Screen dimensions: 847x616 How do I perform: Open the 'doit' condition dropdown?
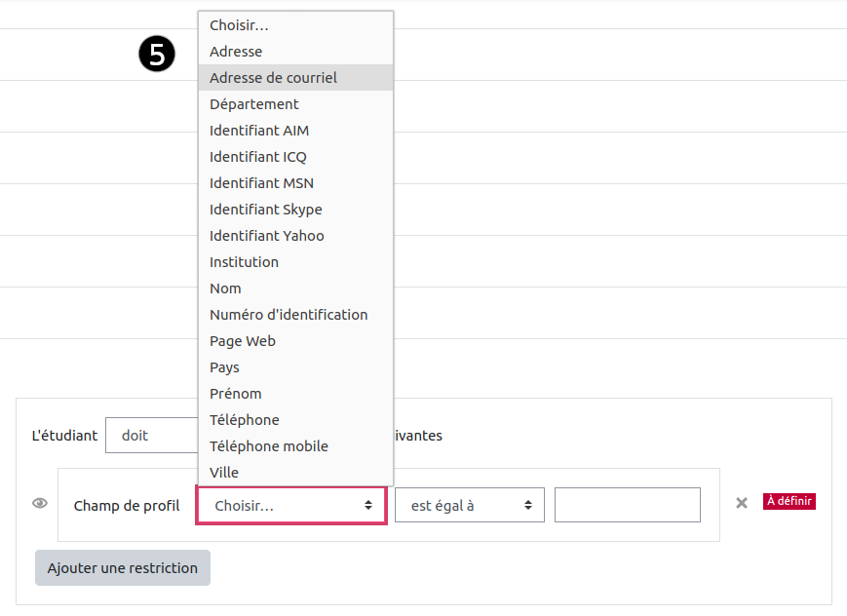(151, 436)
